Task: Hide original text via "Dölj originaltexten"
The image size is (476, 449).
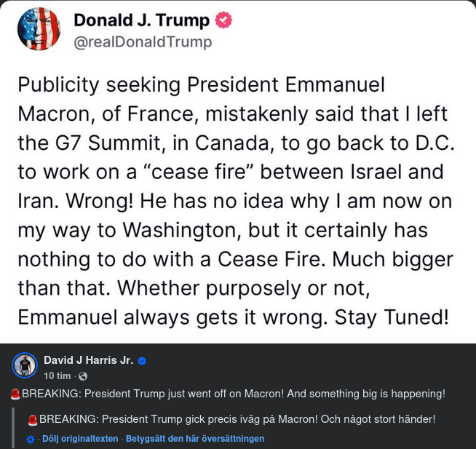Action: pos(80,439)
